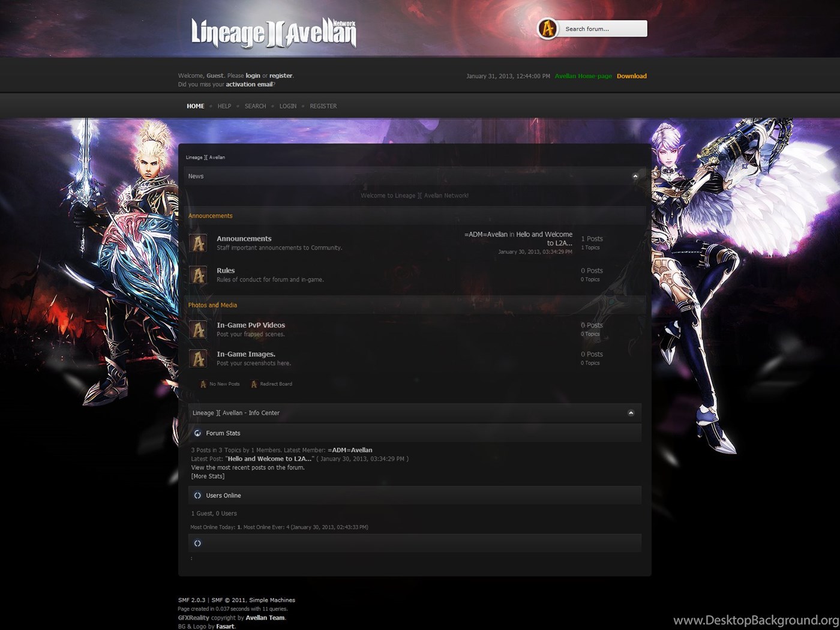Open the Help menu item
This screenshot has height=630, width=840.
[x=224, y=106]
